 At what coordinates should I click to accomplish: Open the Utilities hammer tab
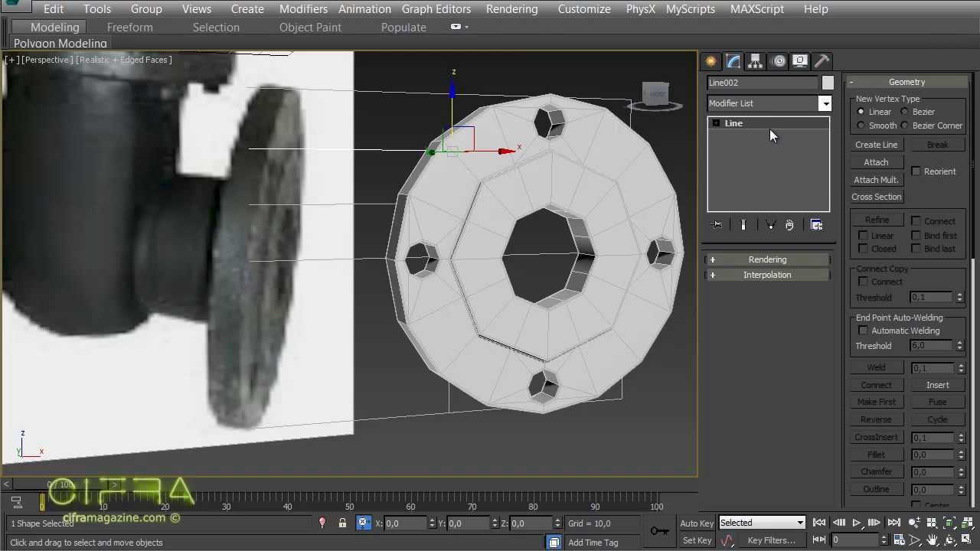pos(822,61)
